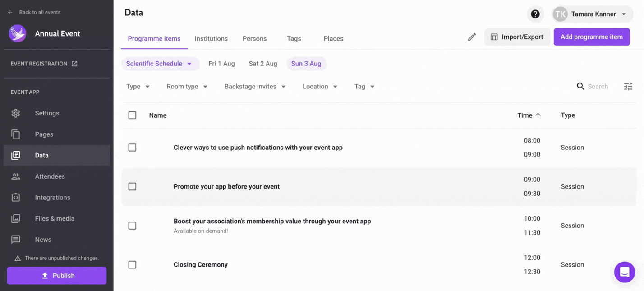Expand the Scientific Schedule dropdown
The image size is (644, 291).
160,64
